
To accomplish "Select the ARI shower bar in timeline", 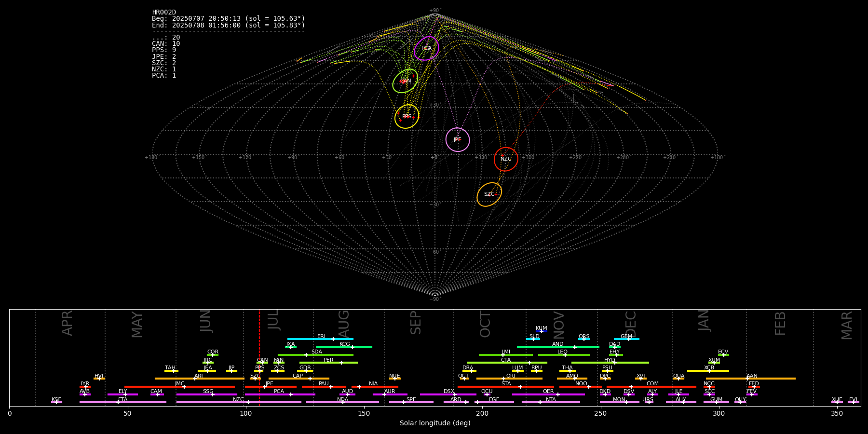I will point(200,379).
